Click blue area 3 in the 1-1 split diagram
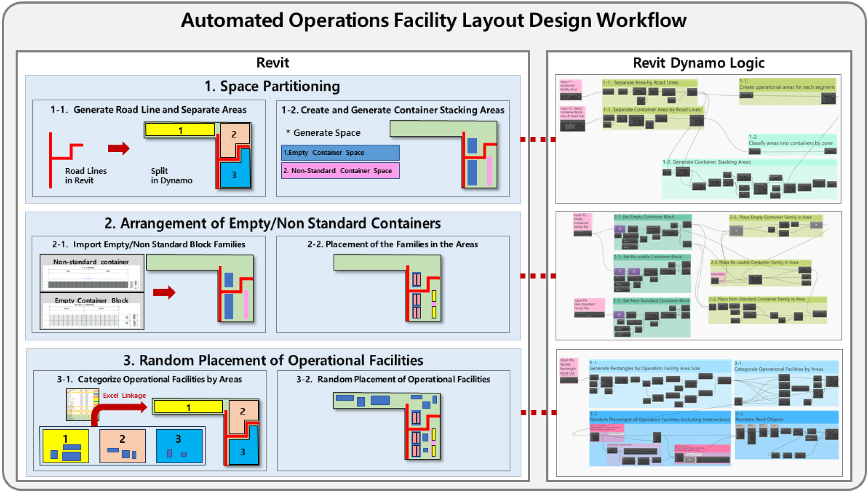The height and width of the screenshot is (493, 868). coord(234,174)
